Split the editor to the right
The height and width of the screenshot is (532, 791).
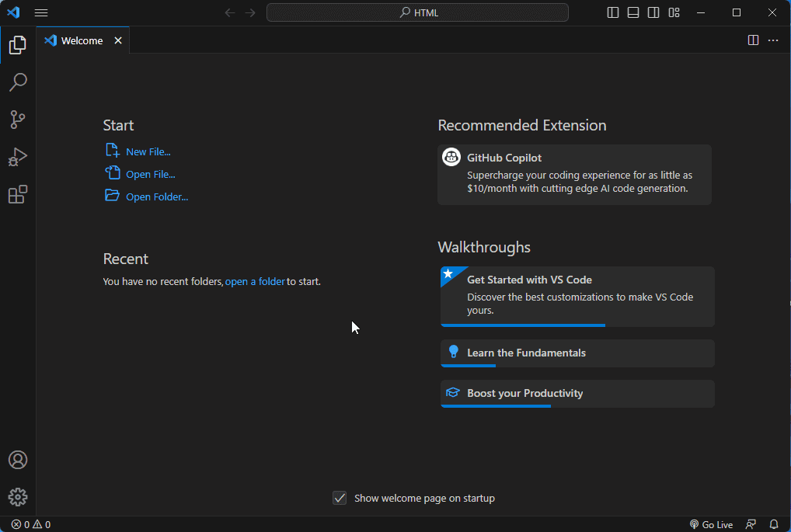point(753,40)
